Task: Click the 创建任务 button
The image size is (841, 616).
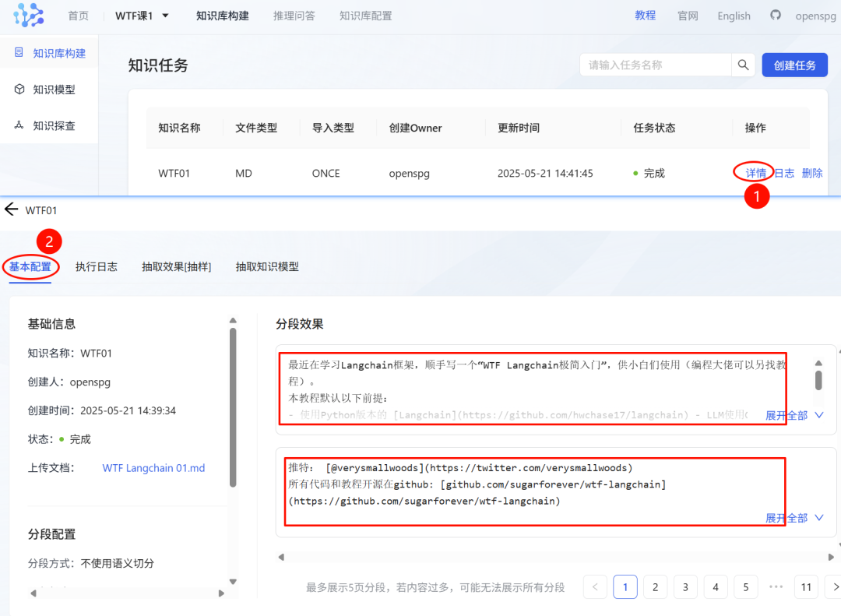Action: (794, 65)
